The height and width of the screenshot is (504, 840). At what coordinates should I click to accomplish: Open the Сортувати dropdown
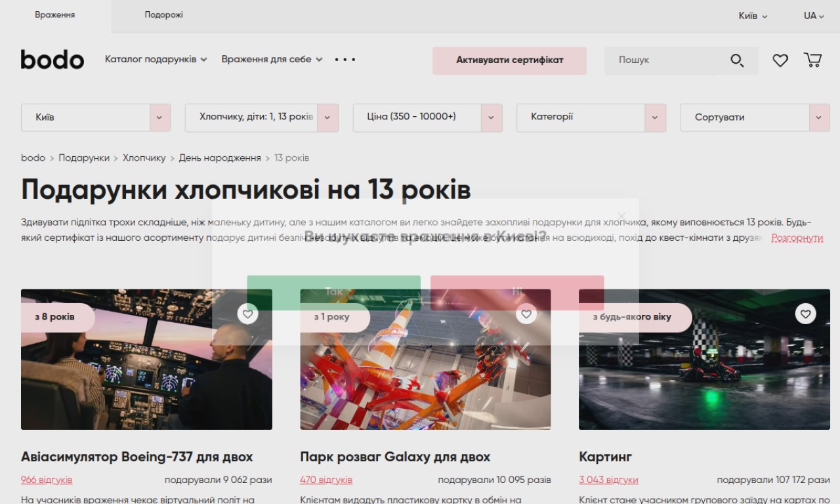click(755, 117)
